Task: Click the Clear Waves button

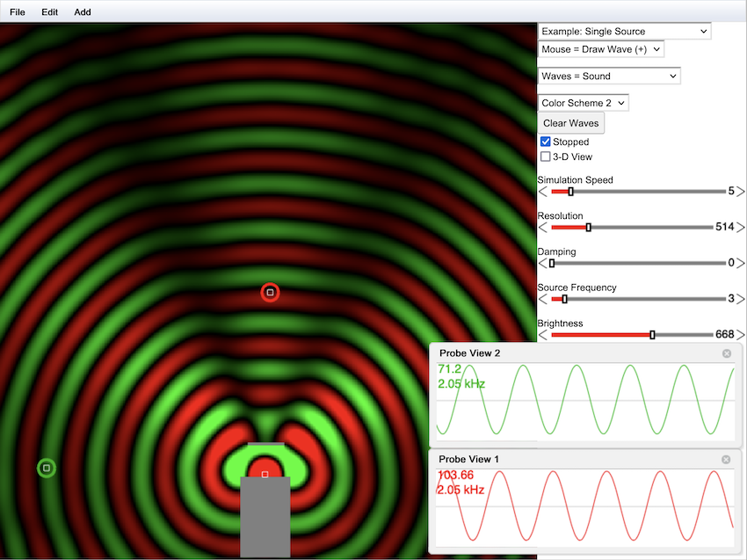Action: click(570, 123)
